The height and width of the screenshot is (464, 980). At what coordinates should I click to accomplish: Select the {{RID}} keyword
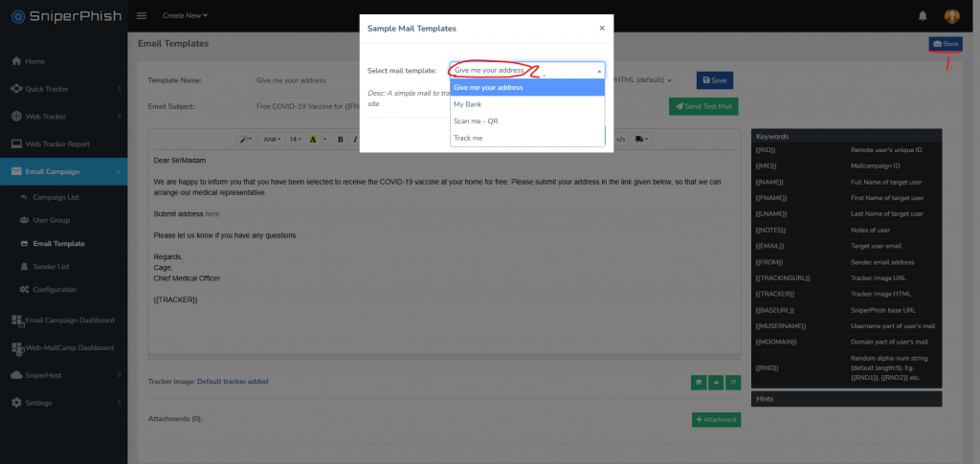pos(766,150)
